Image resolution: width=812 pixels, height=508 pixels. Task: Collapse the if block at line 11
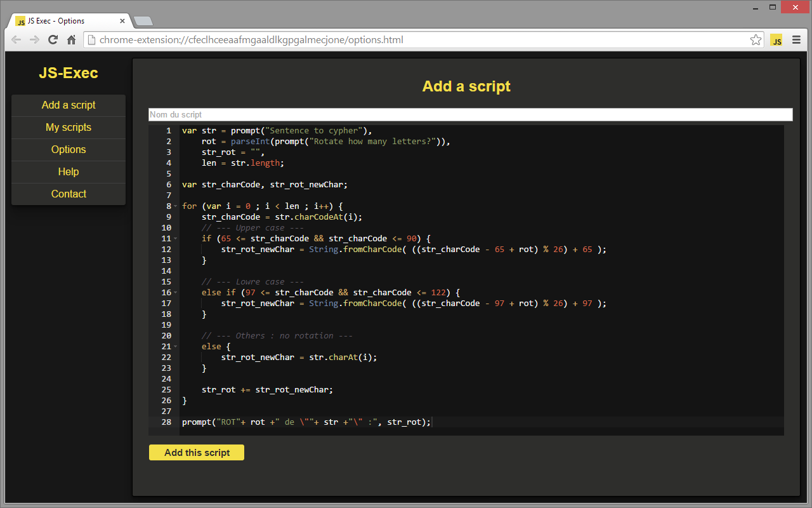point(175,239)
